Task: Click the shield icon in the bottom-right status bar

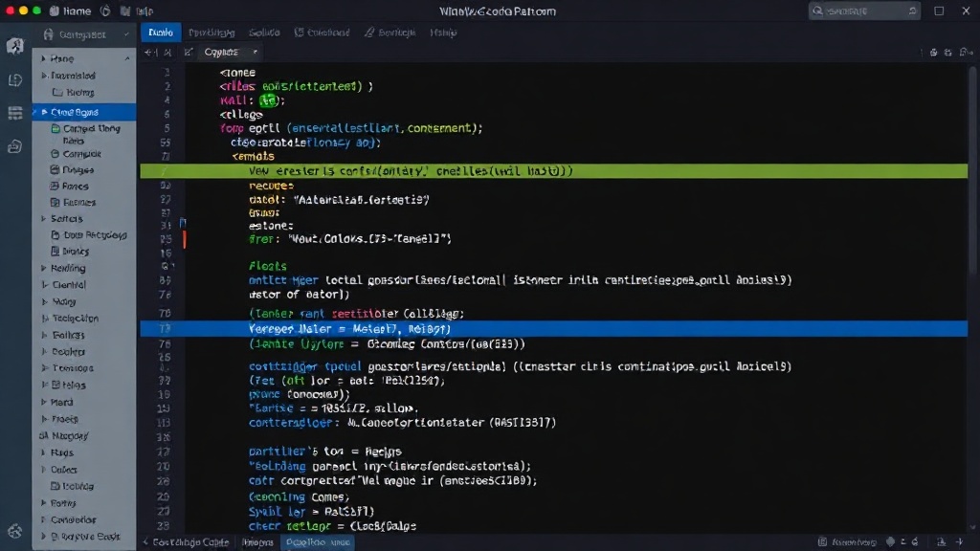Action: pyautogui.click(x=891, y=542)
